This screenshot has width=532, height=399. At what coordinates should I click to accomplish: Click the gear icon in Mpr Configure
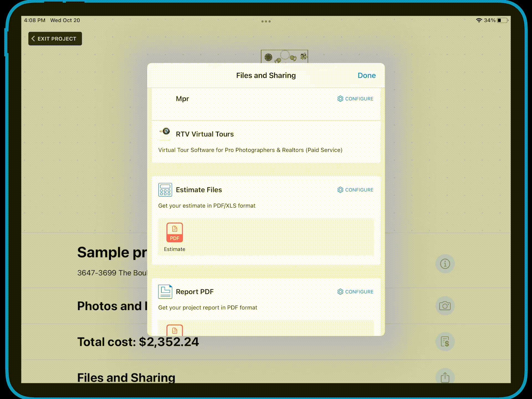340,99
